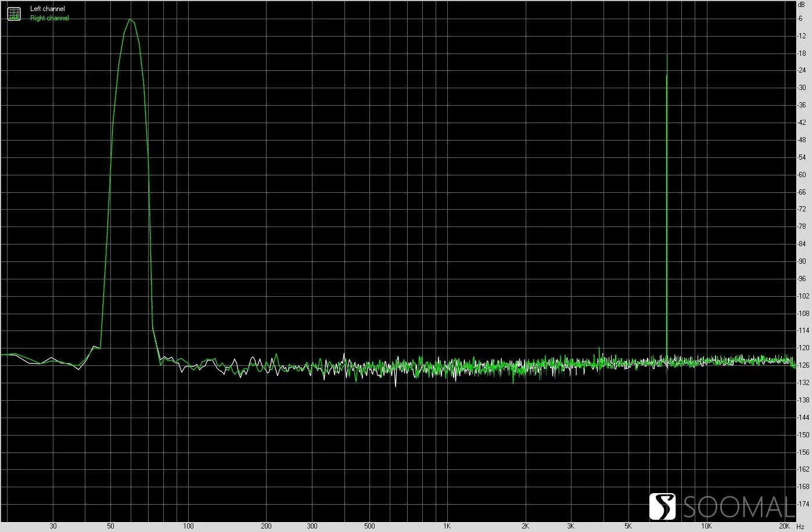This screenshot has width=812, height=532.
Task: Click the 200 label on the frequency axis
Action: [x=266, y=526]
